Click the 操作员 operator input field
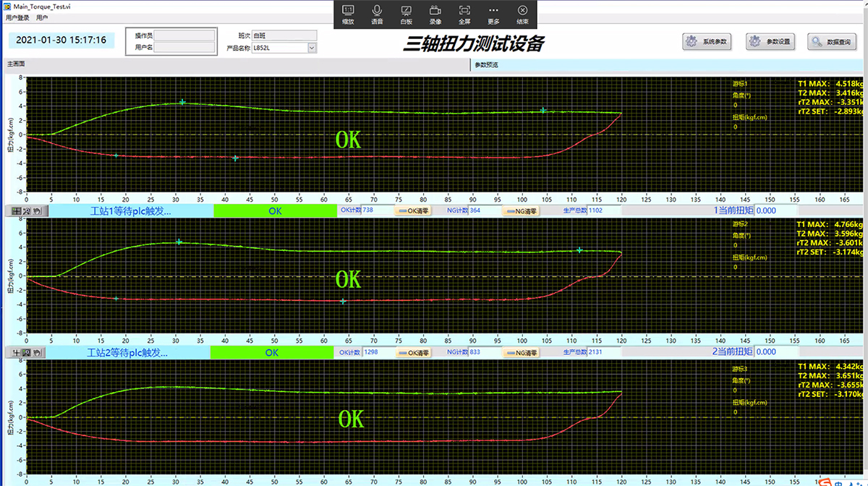This screenshot has height=486, width=868. (186, 35)
